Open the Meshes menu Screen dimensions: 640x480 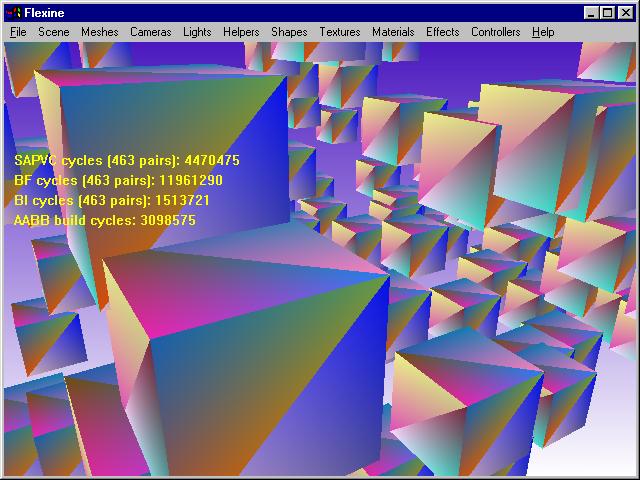point(100,32)
